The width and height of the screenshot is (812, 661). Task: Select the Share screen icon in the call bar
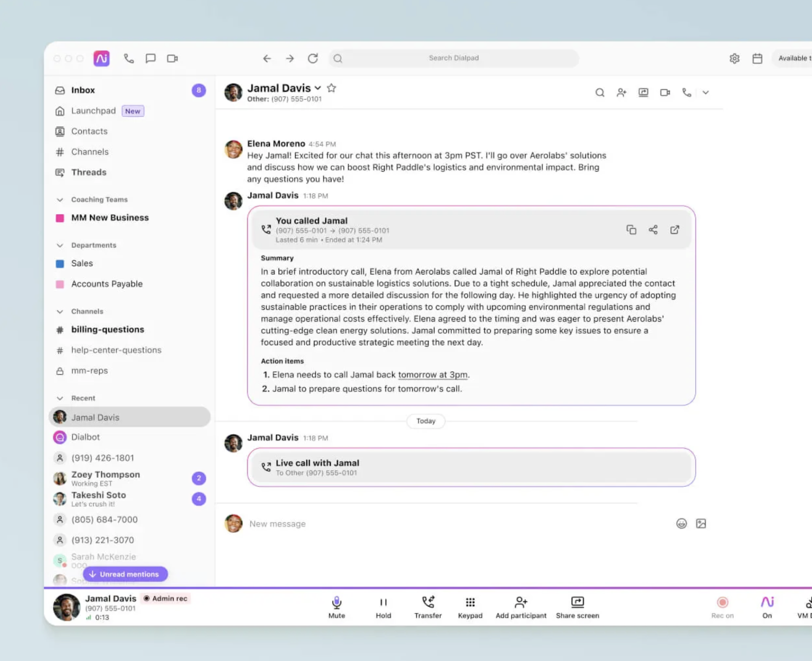577,602
